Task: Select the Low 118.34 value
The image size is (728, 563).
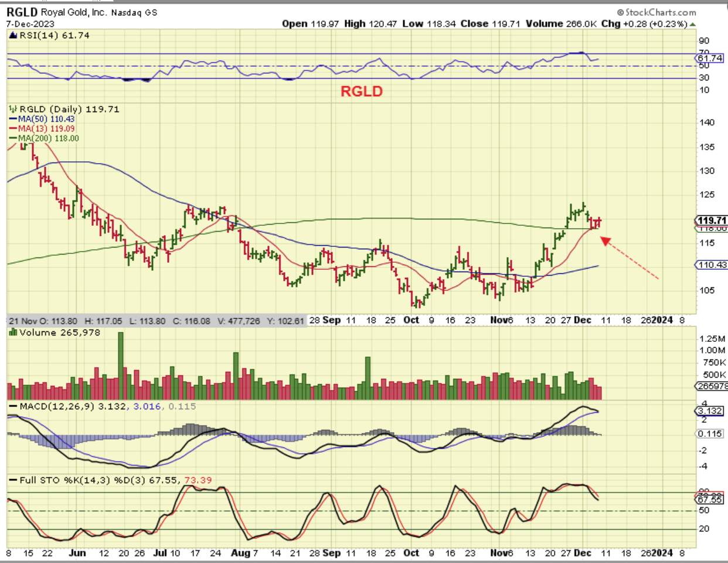Action: coord(428,24)
